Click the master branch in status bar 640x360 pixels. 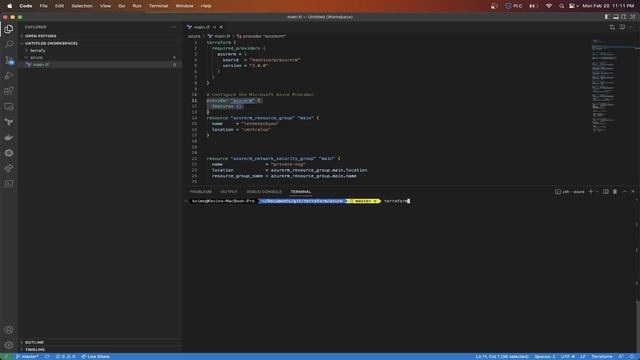click(x=27, y=356)
